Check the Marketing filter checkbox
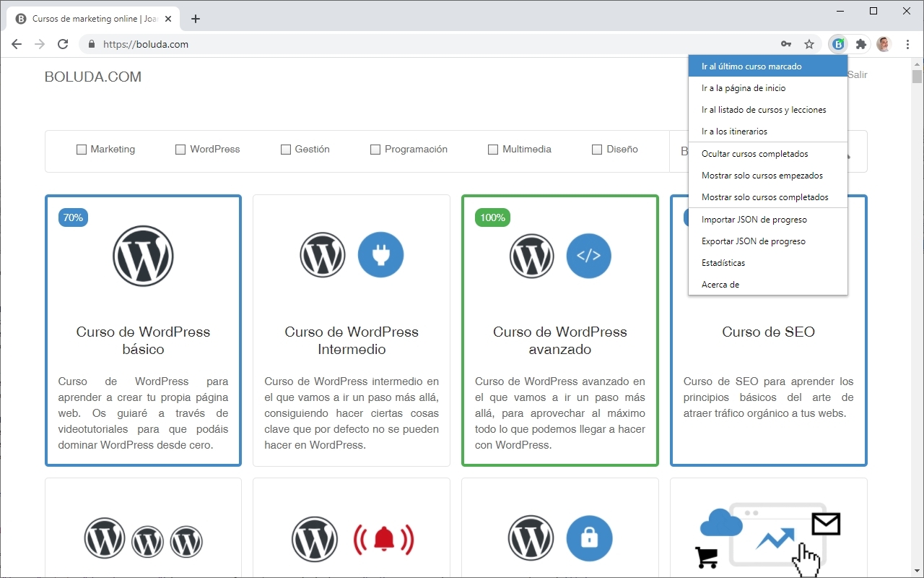The width and height of the screenshot is (924, 578). click(82, 150)
